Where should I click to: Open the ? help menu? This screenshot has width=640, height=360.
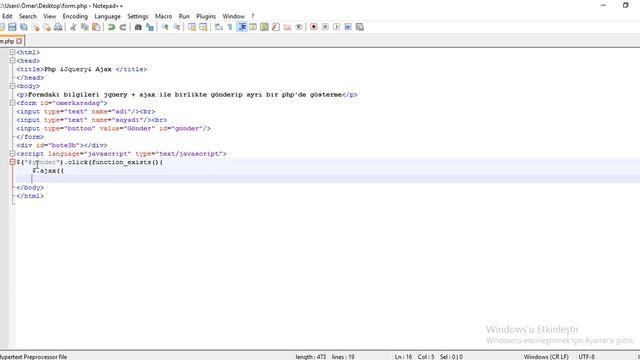[x=253, y=16]
